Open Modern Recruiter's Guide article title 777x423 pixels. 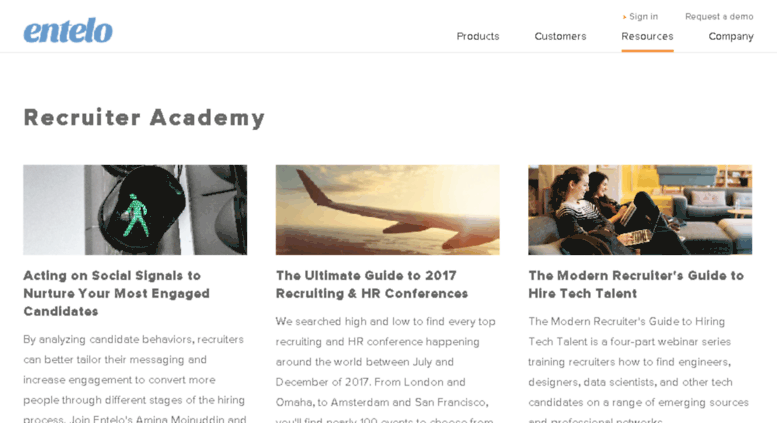coord(636,284)
